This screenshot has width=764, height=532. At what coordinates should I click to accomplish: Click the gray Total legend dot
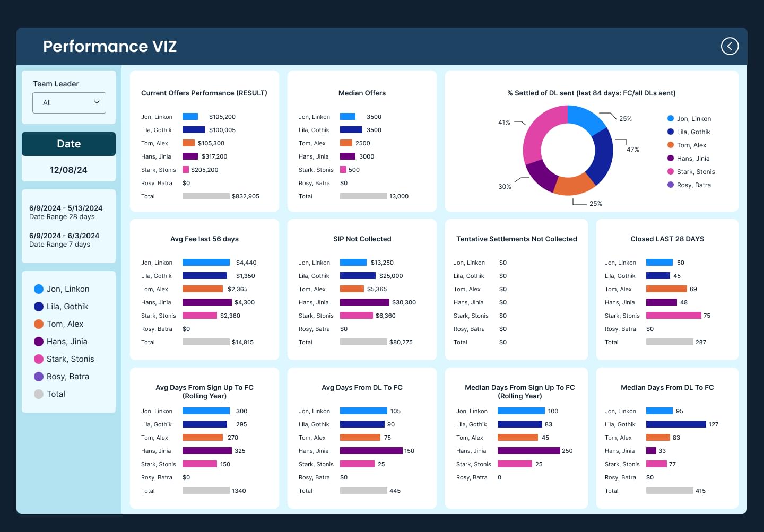pos(39,394)
